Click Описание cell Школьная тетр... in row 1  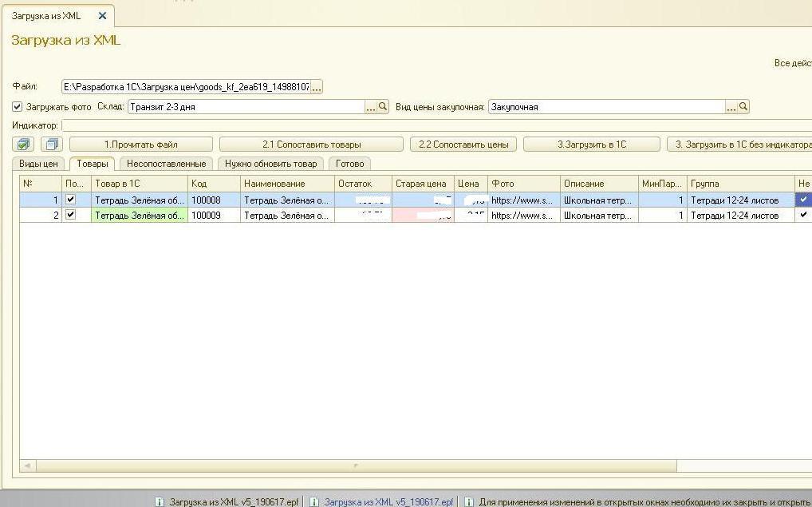click(599, 200)
